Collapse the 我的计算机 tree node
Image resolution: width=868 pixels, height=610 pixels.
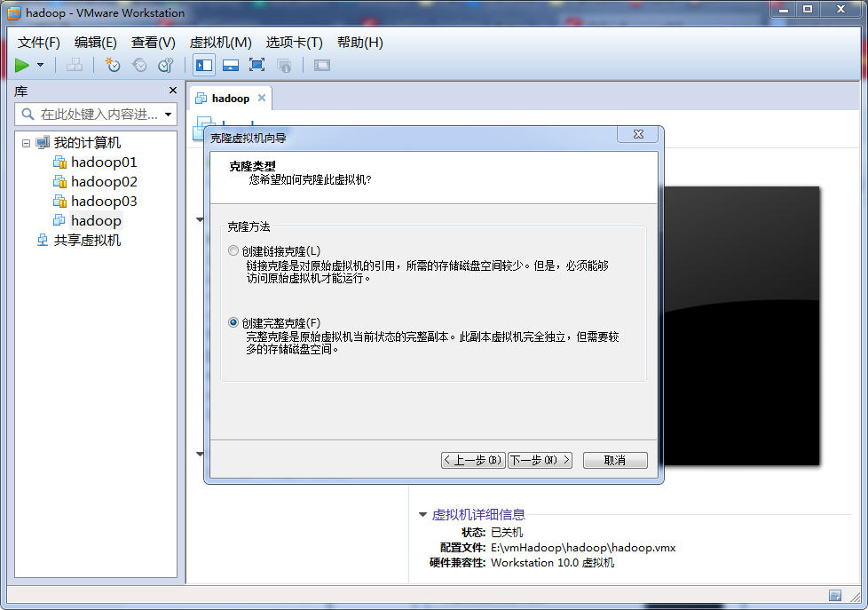coord(26,144)
